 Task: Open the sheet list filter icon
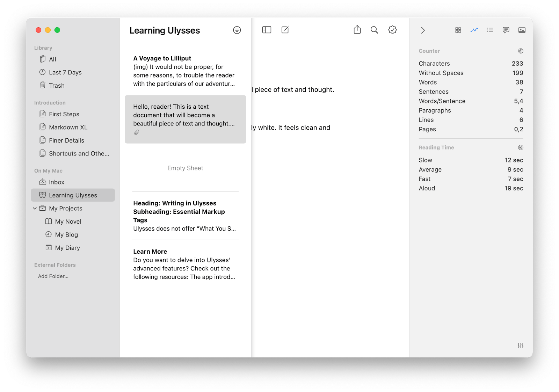tap(237, 30)
